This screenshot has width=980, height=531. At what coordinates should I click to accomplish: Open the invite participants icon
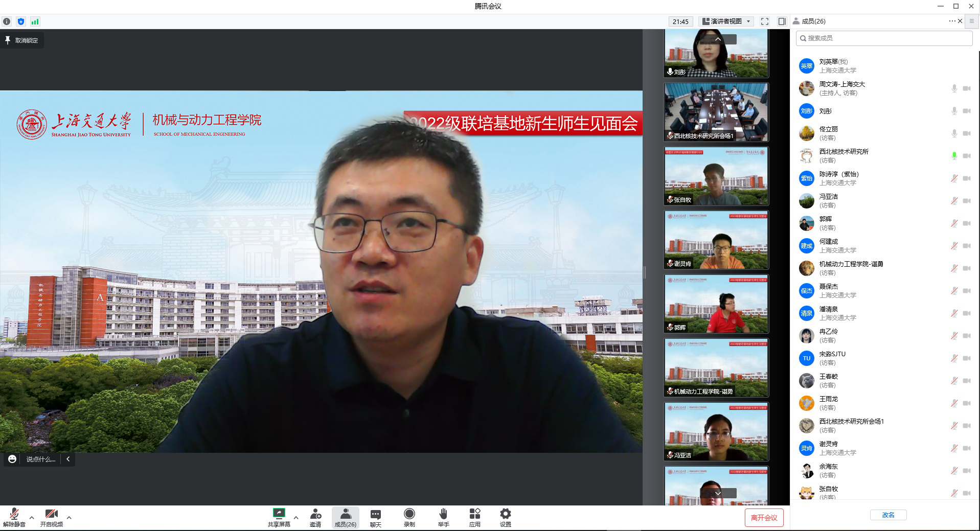click(315, 514)
